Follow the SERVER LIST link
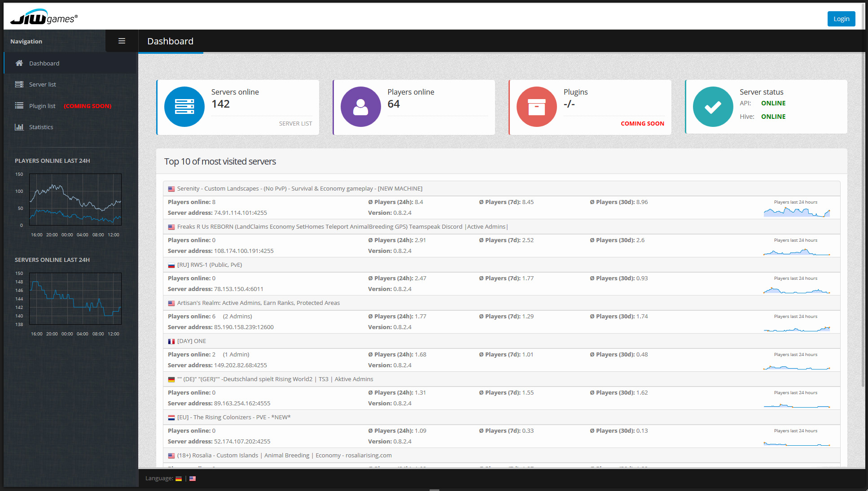 (x=295, y=123)
